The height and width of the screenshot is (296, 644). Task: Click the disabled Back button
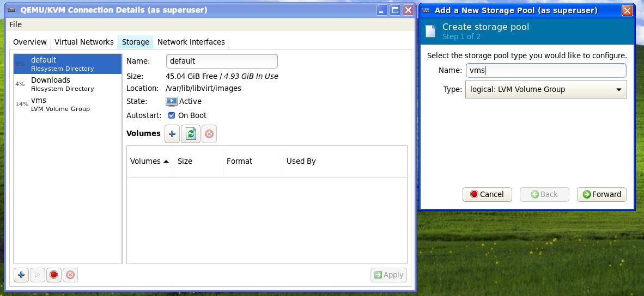(545, 194)
